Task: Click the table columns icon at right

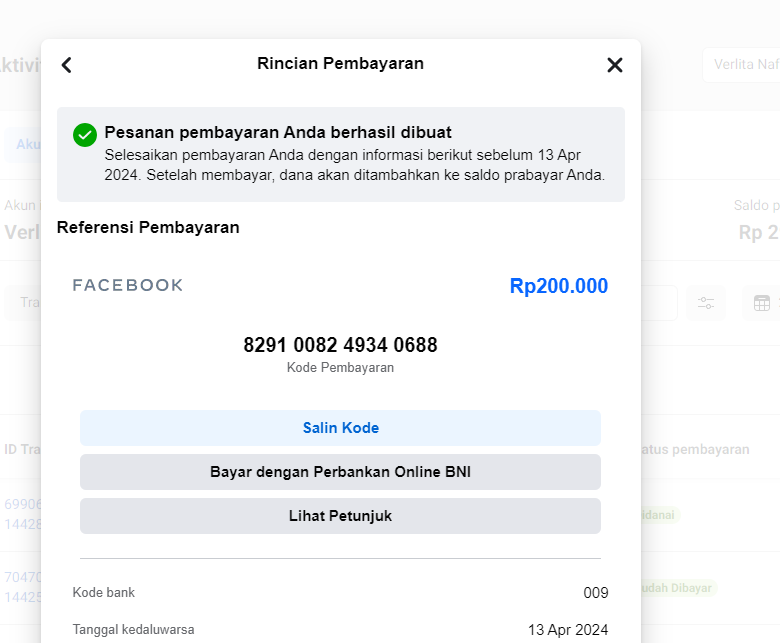Action: click(762, 303)
